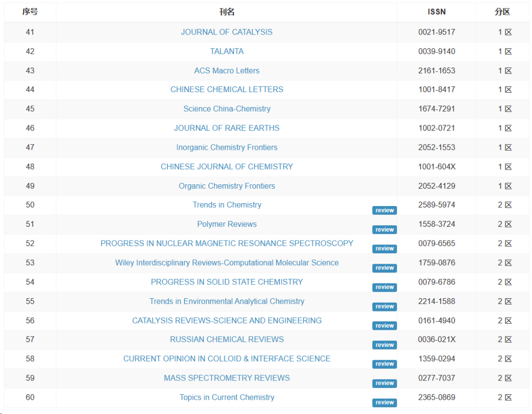Screen dimensions: 532x414
Task: Click review badge for Polymer Reviews
Action: (x=384, y=230)
